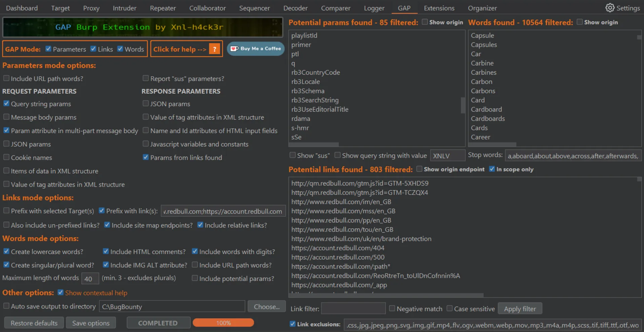
Task: Click the GAP Burp Extension banner
Action: click(x=143, y=27)
